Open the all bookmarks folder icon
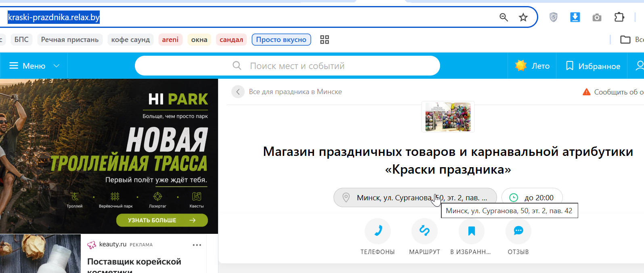This screenshot has width=644, height=273. point(625,40)
